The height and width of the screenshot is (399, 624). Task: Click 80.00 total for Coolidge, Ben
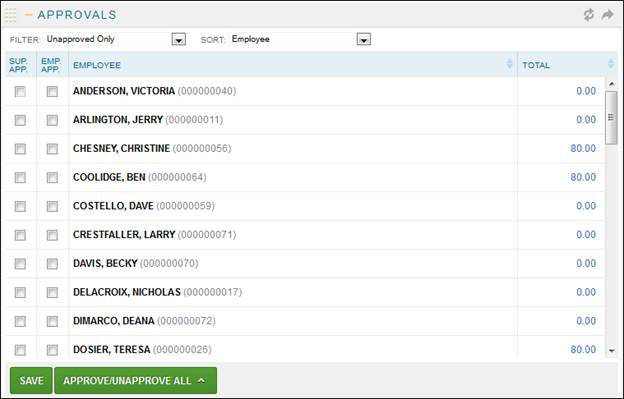pos(583,177)
